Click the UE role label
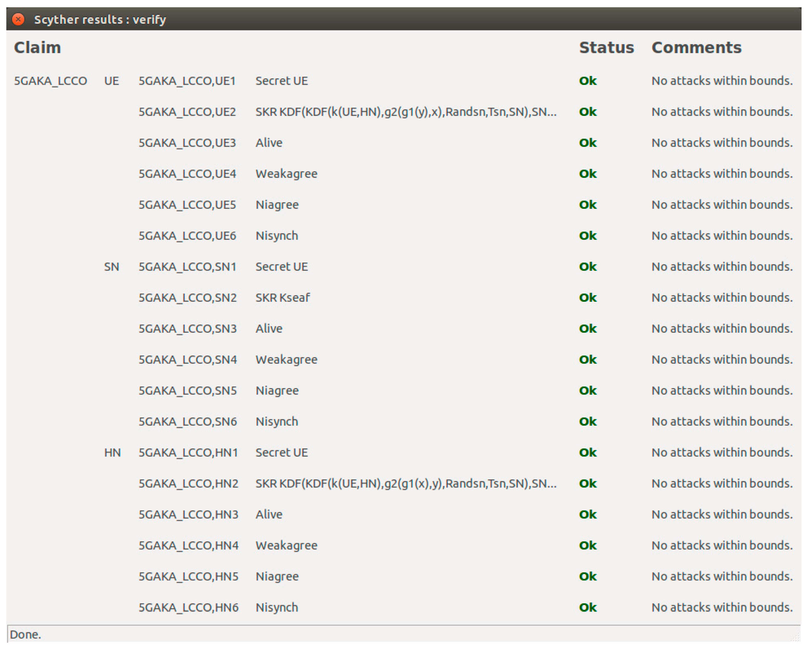Screen dimensions: 812x651 click(x=111, y=81)
